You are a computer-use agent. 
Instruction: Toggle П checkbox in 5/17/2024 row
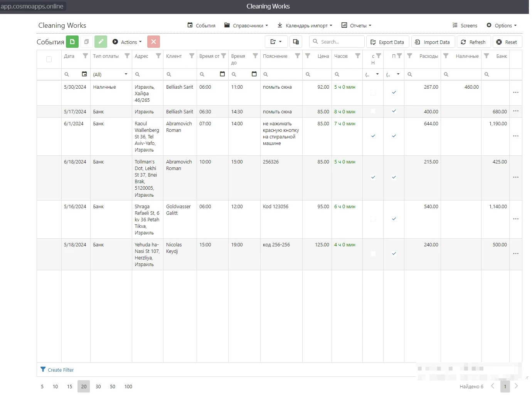[394, 111]
